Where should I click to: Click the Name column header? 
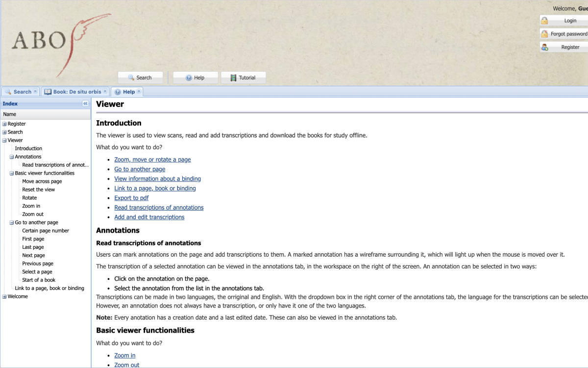(x=45, y=114)
